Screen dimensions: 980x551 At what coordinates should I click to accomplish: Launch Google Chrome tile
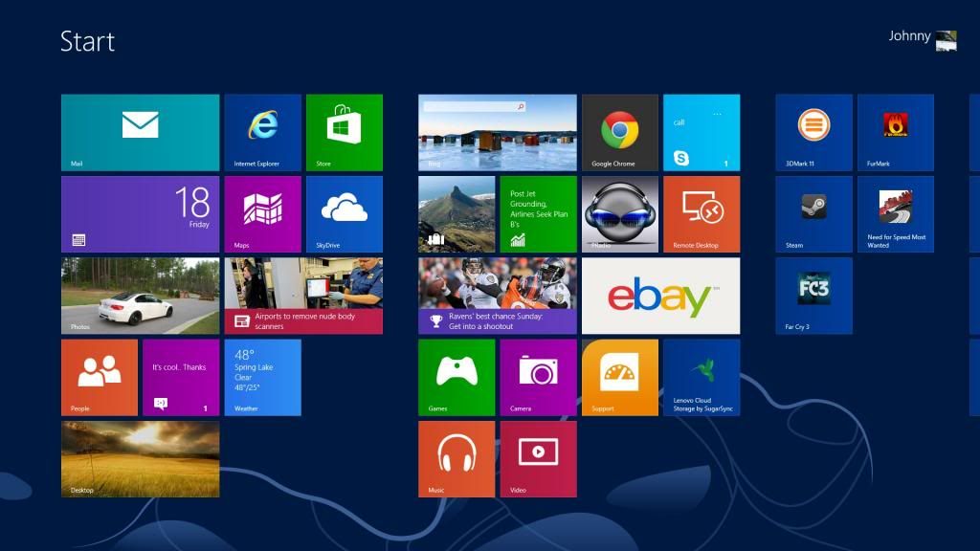tap(620, 132)
